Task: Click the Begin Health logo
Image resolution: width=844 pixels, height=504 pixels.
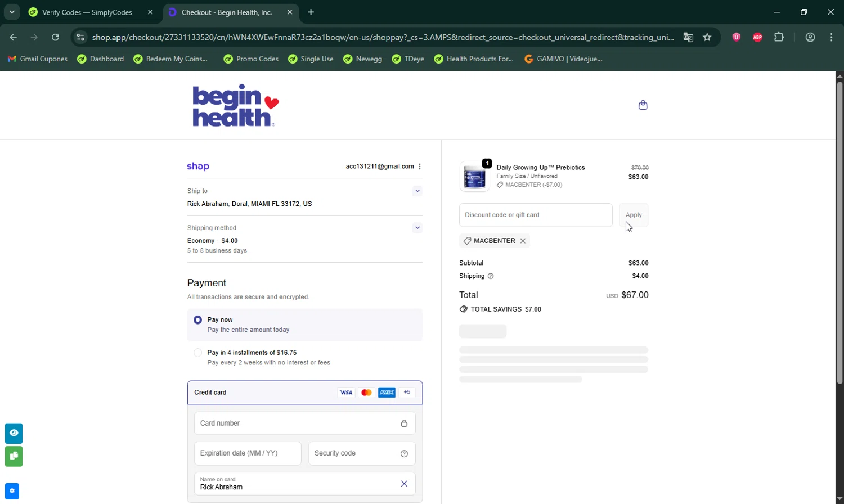Action: coord(236,105)
